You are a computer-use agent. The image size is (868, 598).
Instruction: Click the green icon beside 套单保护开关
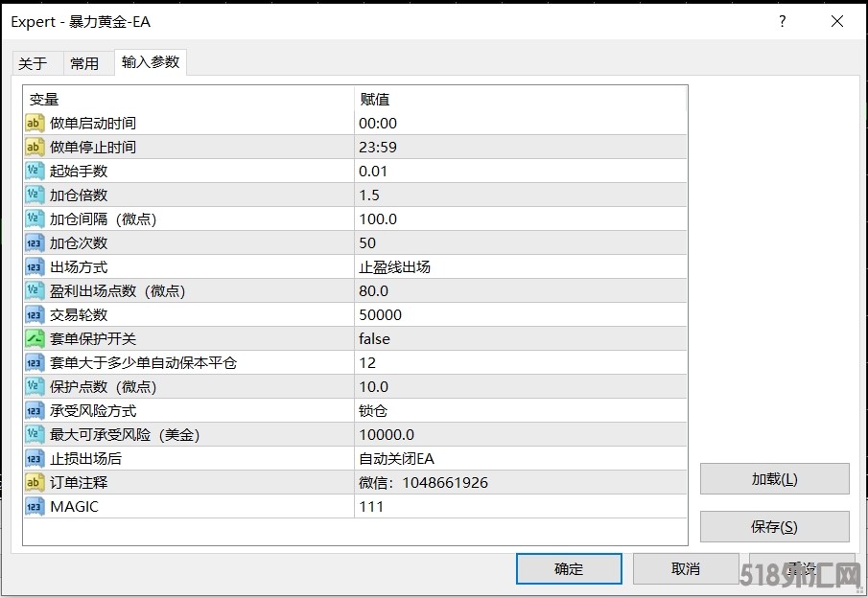35,338
